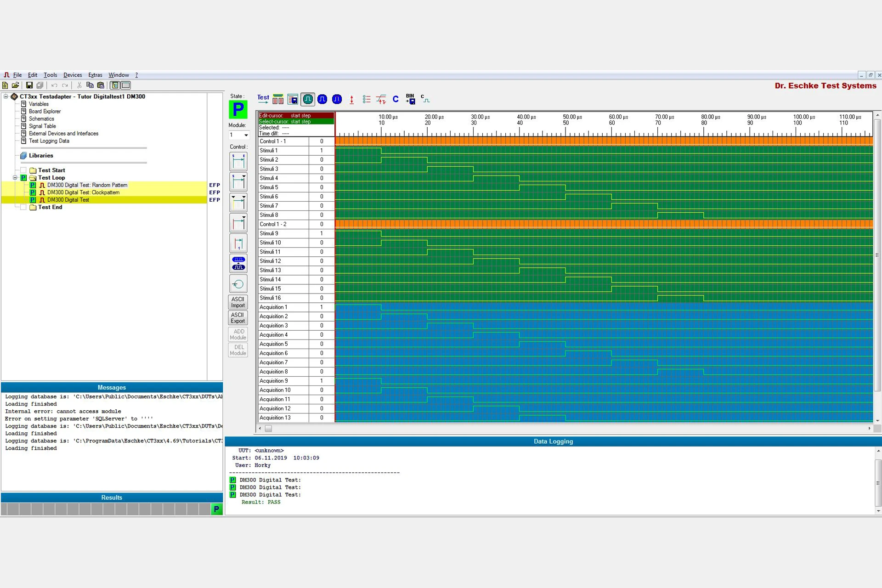
Task: Open the Module number dropdown
Action: click(246, 135)
